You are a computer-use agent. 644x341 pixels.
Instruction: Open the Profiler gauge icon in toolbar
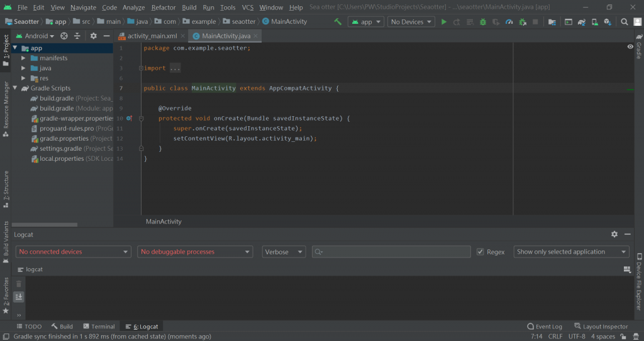pos(508,21)
